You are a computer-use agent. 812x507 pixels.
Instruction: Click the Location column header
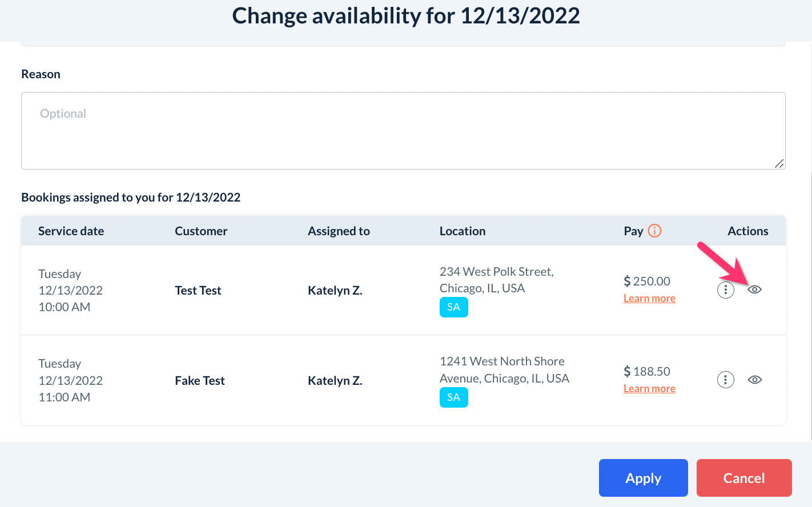462,231
